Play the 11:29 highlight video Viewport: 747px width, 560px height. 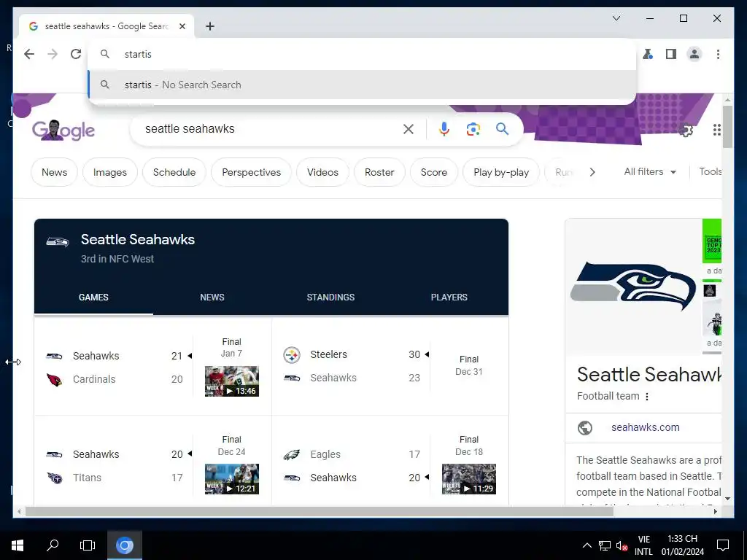469,479
